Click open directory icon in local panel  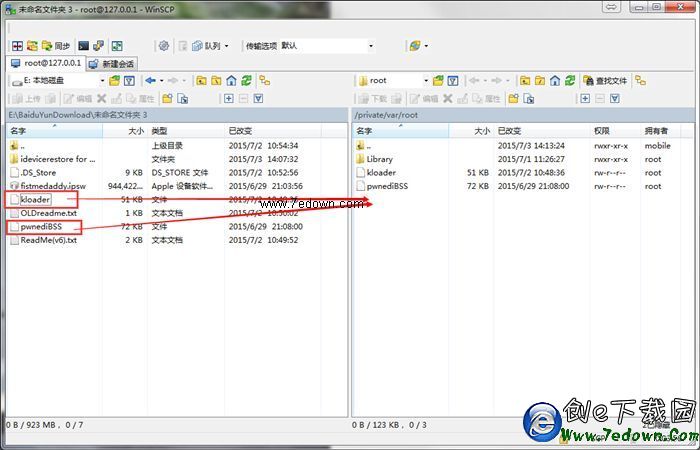click(115, 81)
